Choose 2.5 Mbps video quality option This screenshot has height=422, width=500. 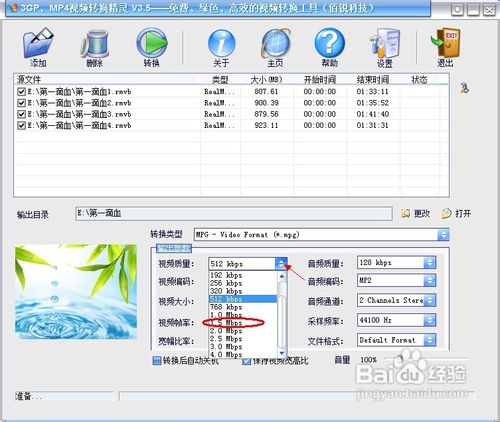pos(243,339)
